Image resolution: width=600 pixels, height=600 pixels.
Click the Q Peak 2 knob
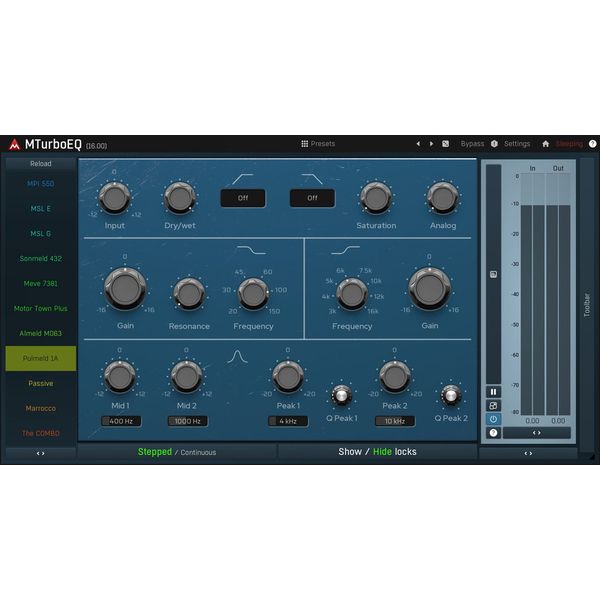(x=451, y=395)
